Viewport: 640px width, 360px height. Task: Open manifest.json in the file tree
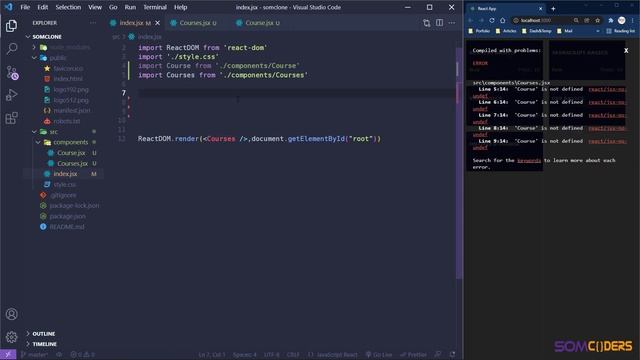pos(72,111)
